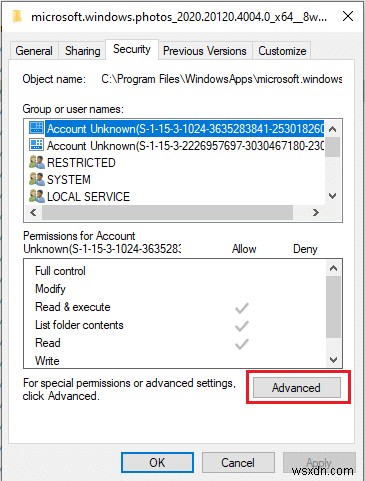Viewport: 365px width, 481px height.
Task: Click down arrow of user list scrollbar
Action: point(333,196)
